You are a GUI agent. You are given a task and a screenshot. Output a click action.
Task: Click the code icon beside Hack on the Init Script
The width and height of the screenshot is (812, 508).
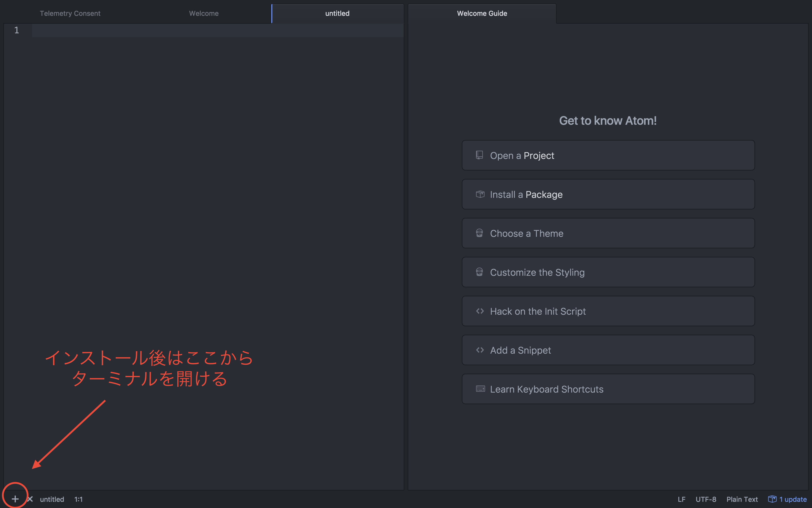480,311
